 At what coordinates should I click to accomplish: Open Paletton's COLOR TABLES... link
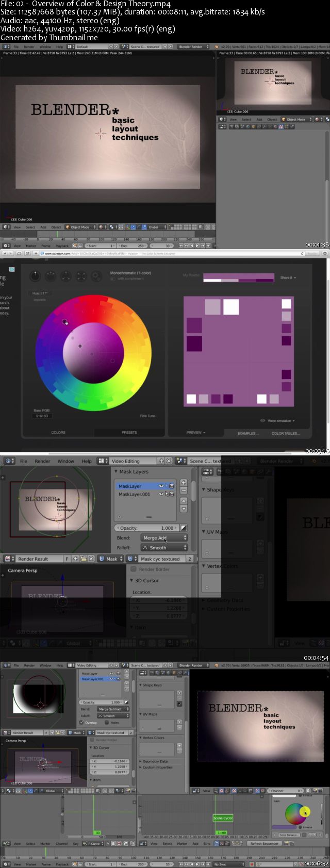[x=286, y=433]
